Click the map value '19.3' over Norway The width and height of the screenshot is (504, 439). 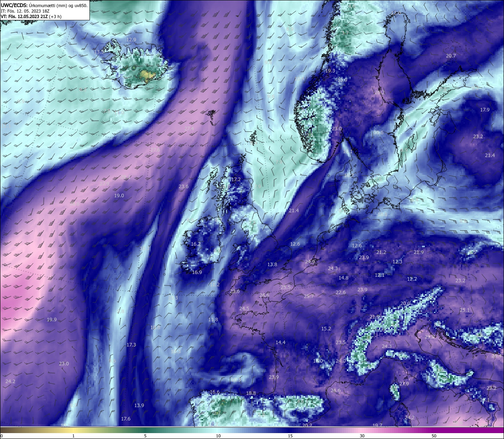pyautogui.click(x=330, y=71)
